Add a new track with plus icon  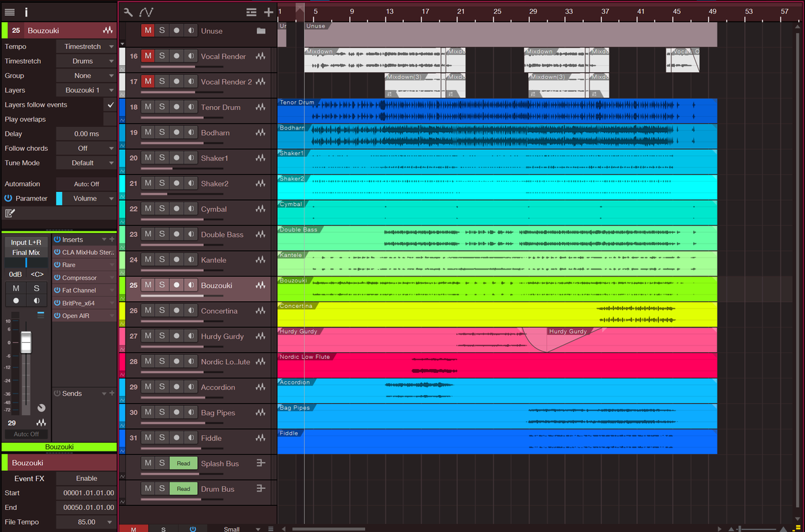(268, 12)
